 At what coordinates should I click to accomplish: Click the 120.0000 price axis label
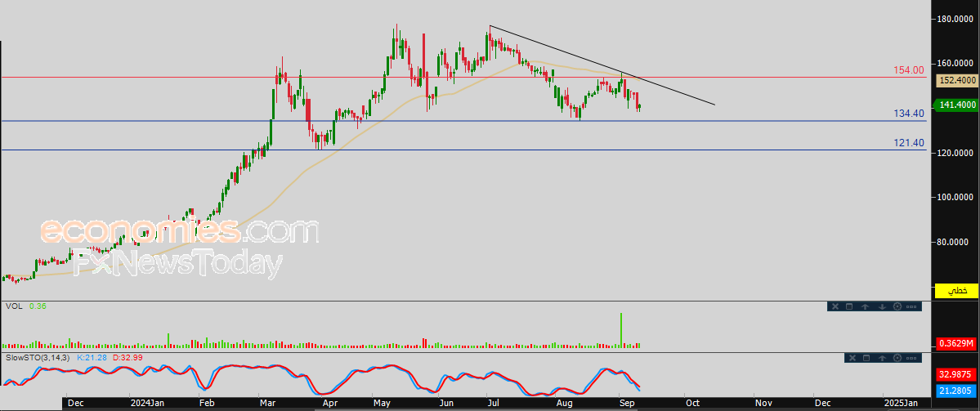tap(956, 153)
